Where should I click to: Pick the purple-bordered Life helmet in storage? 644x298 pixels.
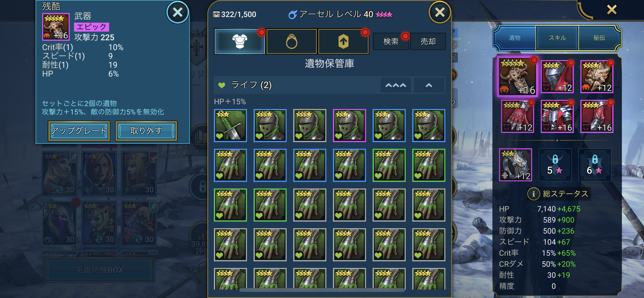pos(349,126)
